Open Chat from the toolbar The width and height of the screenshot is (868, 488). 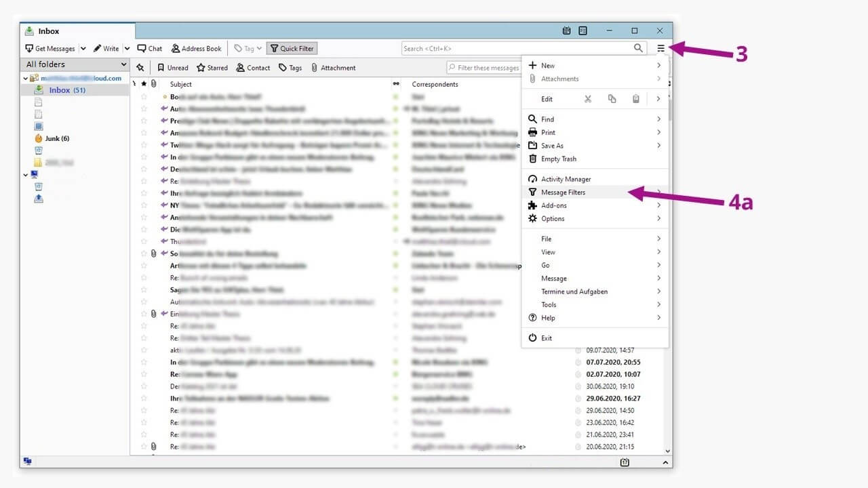coord(150,48)
